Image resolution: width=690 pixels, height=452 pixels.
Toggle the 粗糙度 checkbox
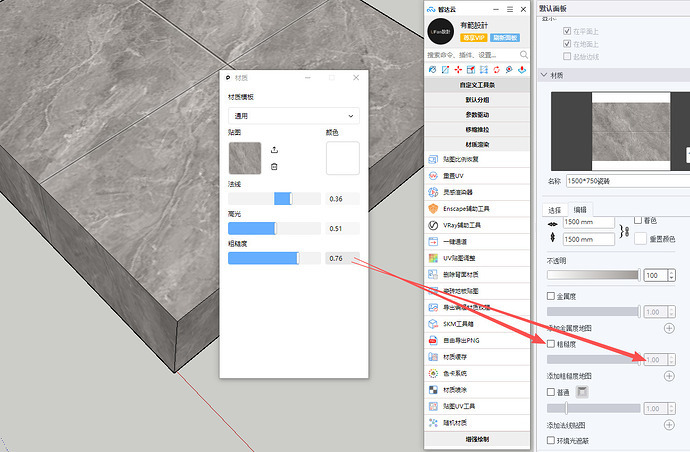click(x=551, y=344)
